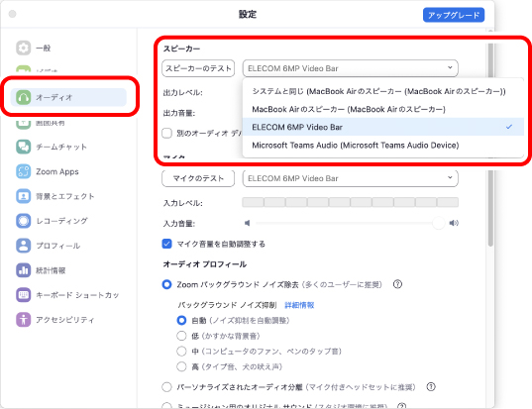Click the Test Mic (マイクのテスト) button

[198, 178]
